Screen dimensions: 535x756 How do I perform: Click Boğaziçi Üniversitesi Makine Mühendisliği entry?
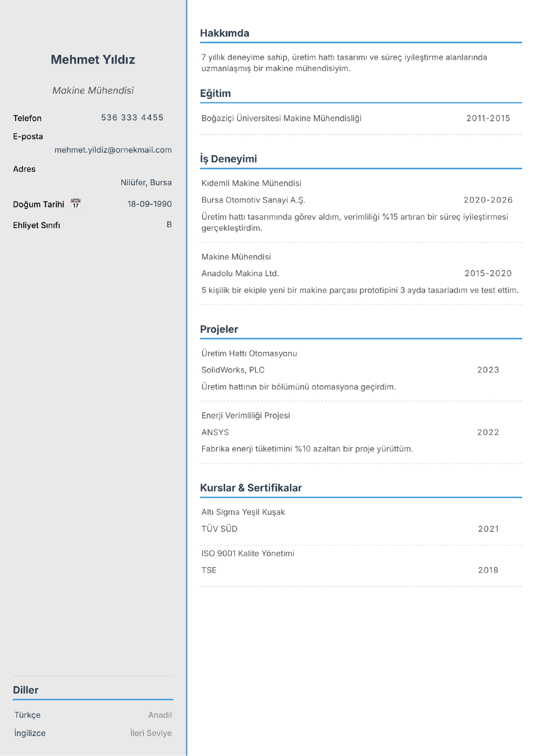click(x=281, y=118)
